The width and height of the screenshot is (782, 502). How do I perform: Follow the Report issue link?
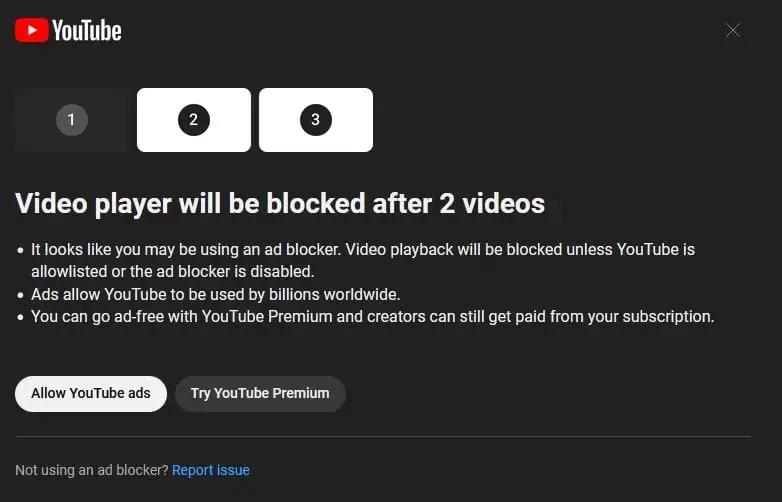point(211,470)
